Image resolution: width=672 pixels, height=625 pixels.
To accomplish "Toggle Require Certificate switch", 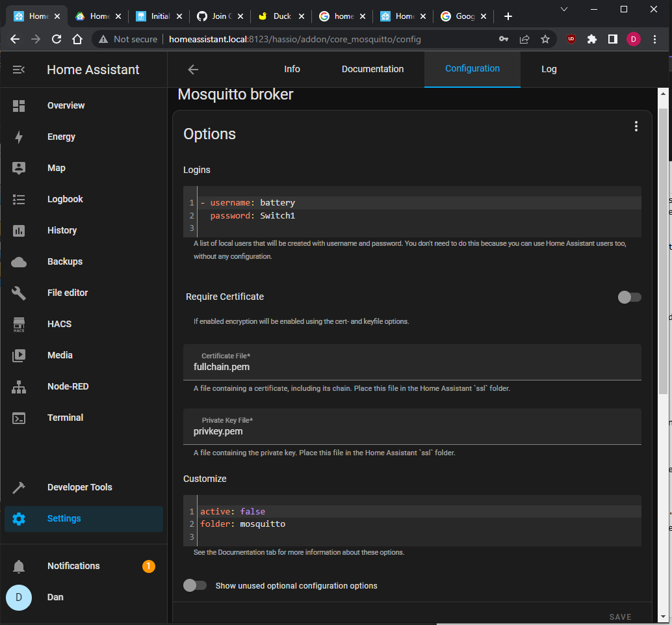I will [x=630, y=297].
